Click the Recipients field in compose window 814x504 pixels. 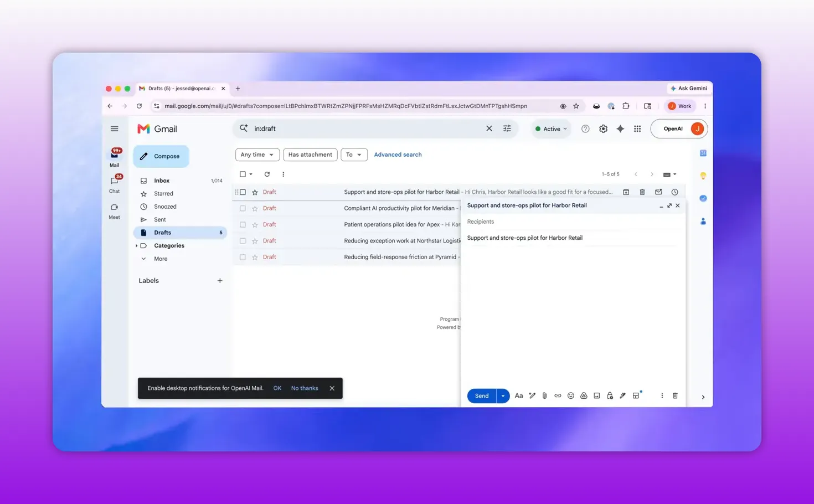tap(573, 222)
